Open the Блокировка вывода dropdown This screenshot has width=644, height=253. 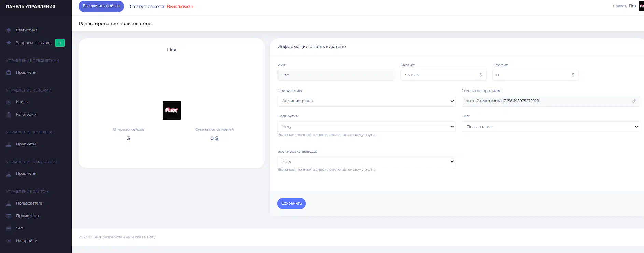(366, 161)
